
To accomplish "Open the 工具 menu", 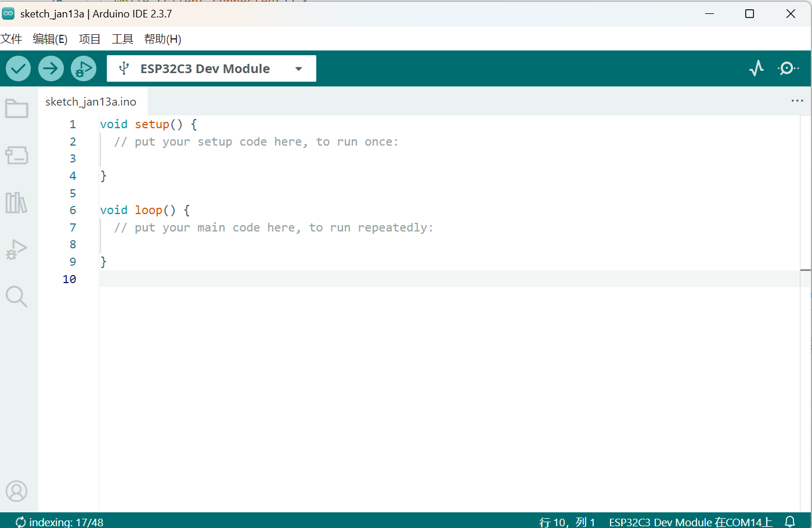I will pyautogui.click(x=122, y=39).
